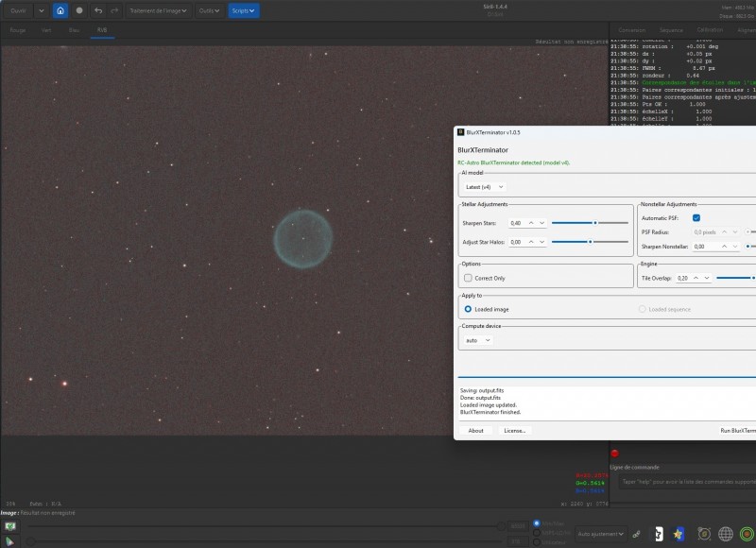Image resolution: width=756 pixels, height=548 pixels.
Task: Click the gray record circle icon
Action: point(79,10)
